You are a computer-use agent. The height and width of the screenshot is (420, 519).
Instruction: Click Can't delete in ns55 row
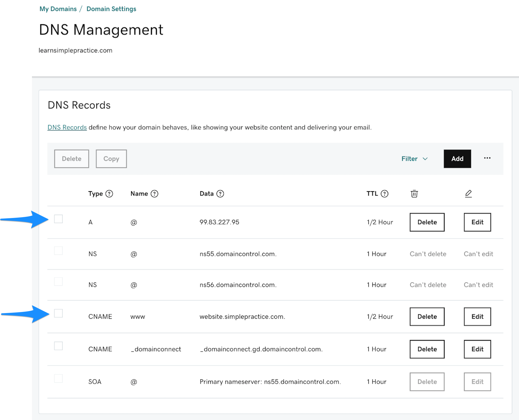(428, 254)
